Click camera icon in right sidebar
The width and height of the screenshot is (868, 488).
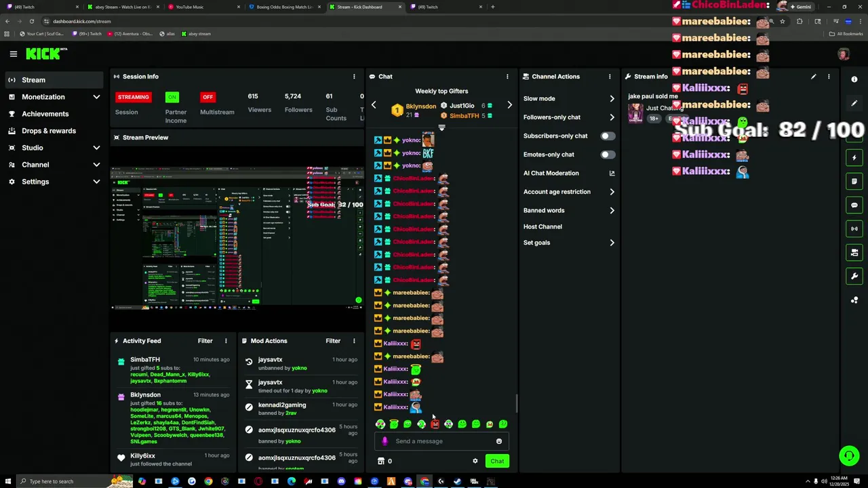pyautogui.click(x=854, y=252)
